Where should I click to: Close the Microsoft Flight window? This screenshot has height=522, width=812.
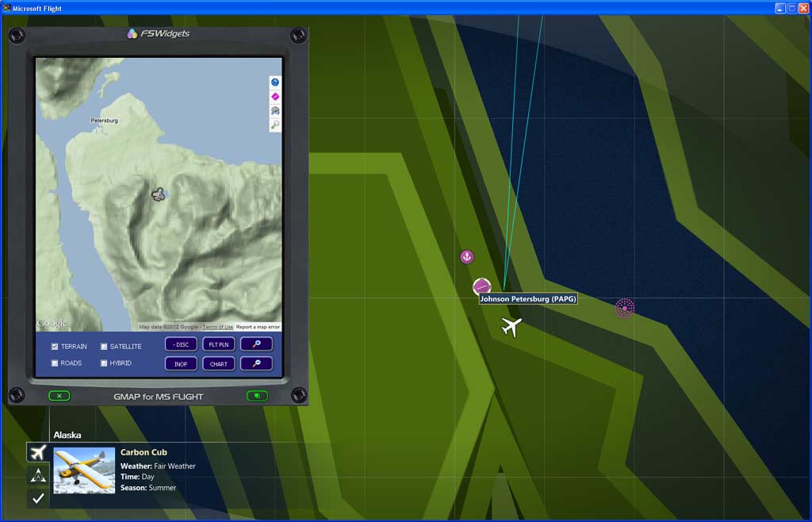point(804,8)
